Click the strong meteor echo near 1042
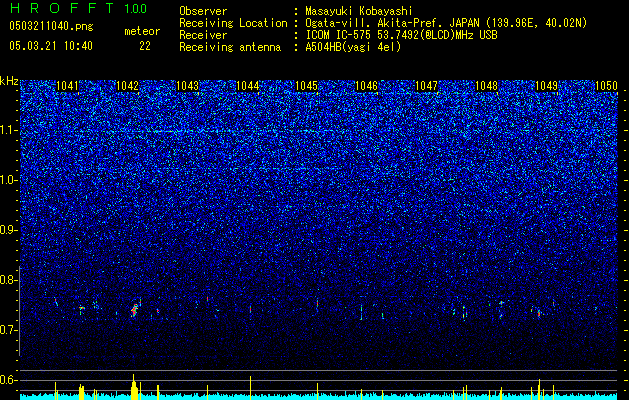Viewport: 629px width, 400px height. click(x=135, y=309)
